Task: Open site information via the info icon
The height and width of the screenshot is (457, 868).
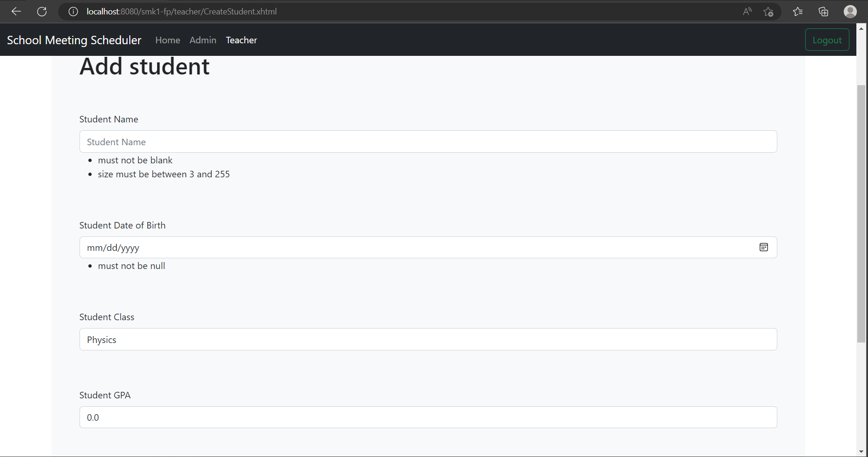Action: [x=73, y=12]
